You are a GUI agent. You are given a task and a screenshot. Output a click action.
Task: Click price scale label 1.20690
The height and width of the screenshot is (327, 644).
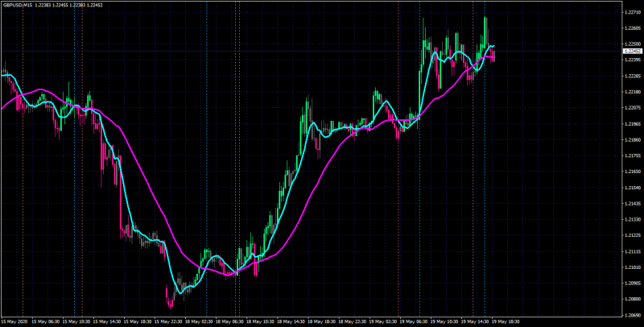click(632, 316)
